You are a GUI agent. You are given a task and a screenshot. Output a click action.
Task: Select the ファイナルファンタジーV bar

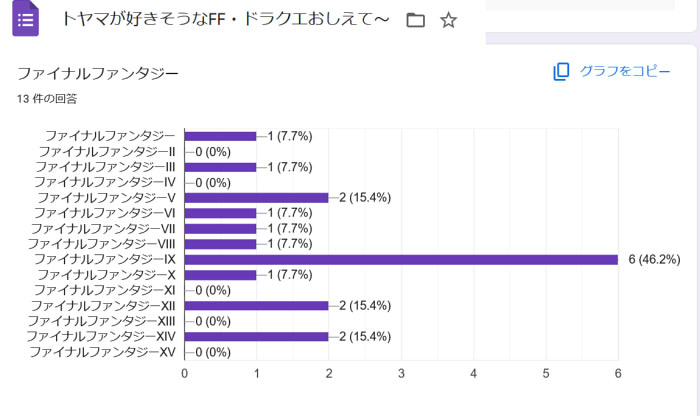click(257, 197)
